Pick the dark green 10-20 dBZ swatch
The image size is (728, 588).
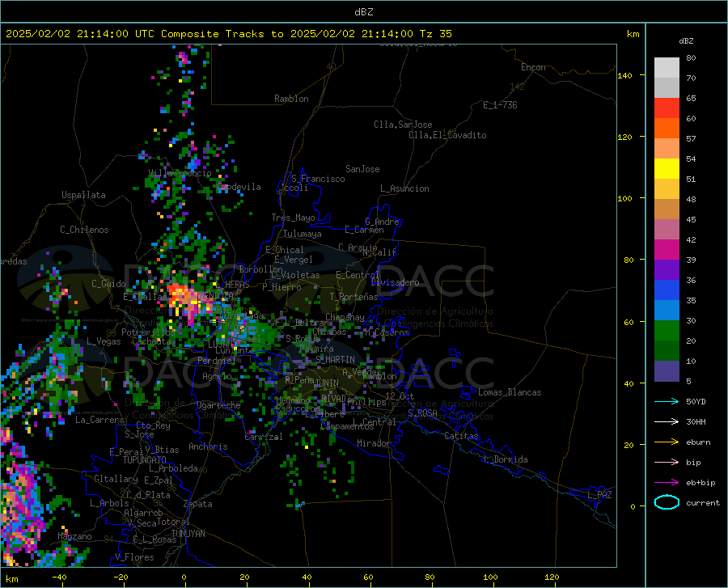667,351
